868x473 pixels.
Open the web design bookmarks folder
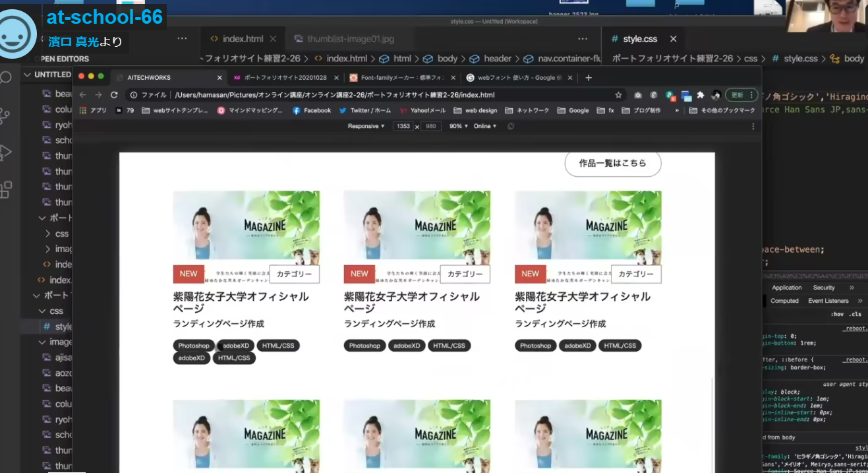pyautogui.click(x=475, y=110)
